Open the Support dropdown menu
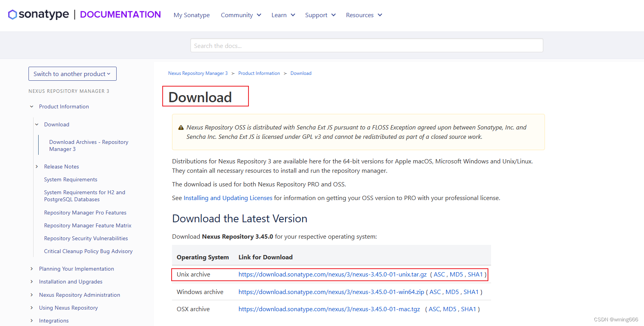The height and width of the screenshot is (326, 644). click(320, 15)
